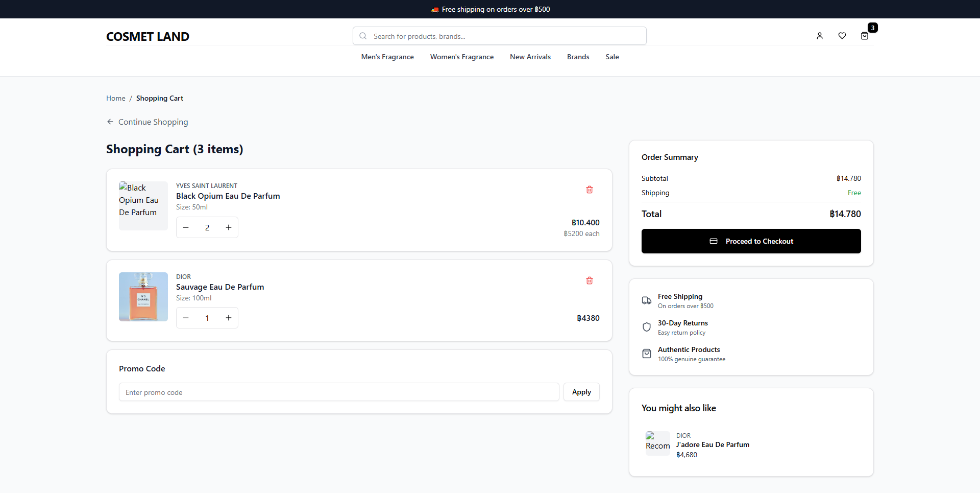980x493 pixels.
Task: Open the Black Opium product image
Action: pos(143,206)
